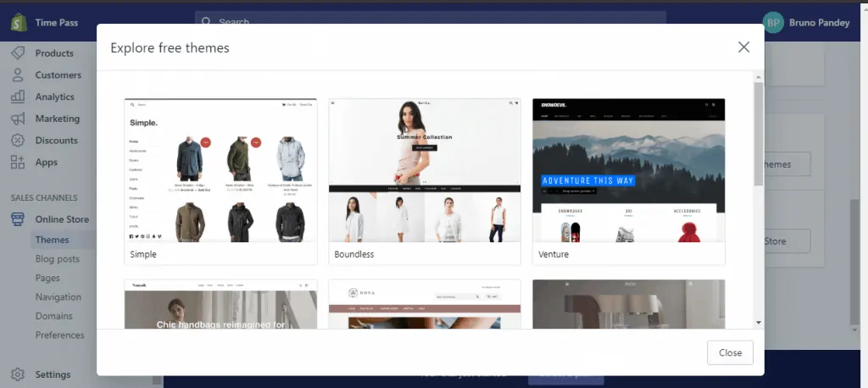Viewport: 868px width, 388px height.
Task: Click the Apps grid icon
Action: point(18,163)
